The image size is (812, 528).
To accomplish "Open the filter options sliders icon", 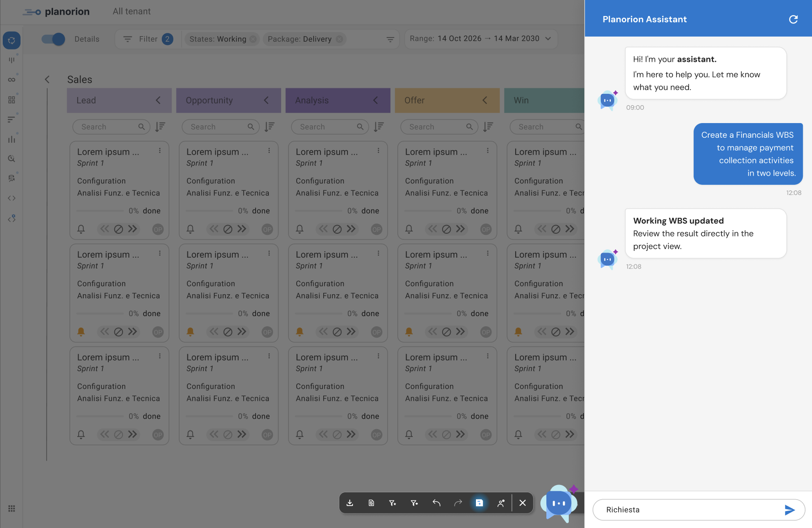I will point(390,39).
